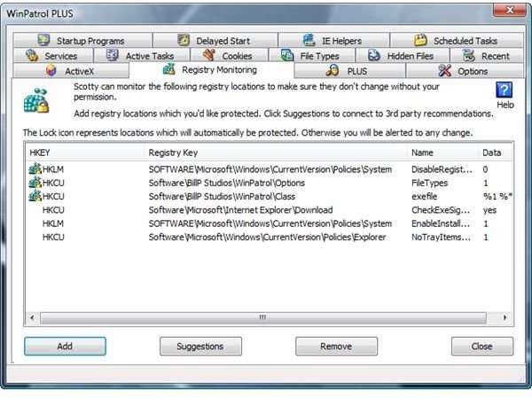This screenshot has width=532, height=399.
Task: Click the Options tools icon
Action: pyautogui.click(x=444, y=71)
